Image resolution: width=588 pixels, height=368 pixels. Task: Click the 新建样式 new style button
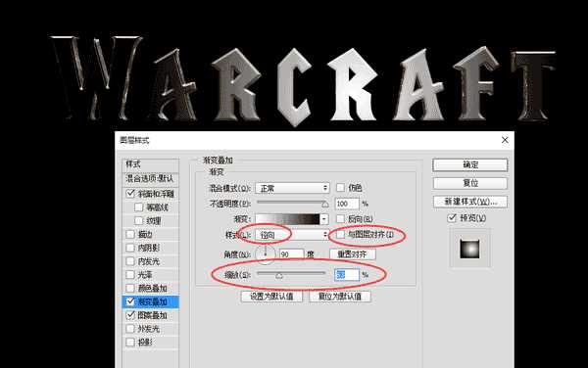point(470,202)
